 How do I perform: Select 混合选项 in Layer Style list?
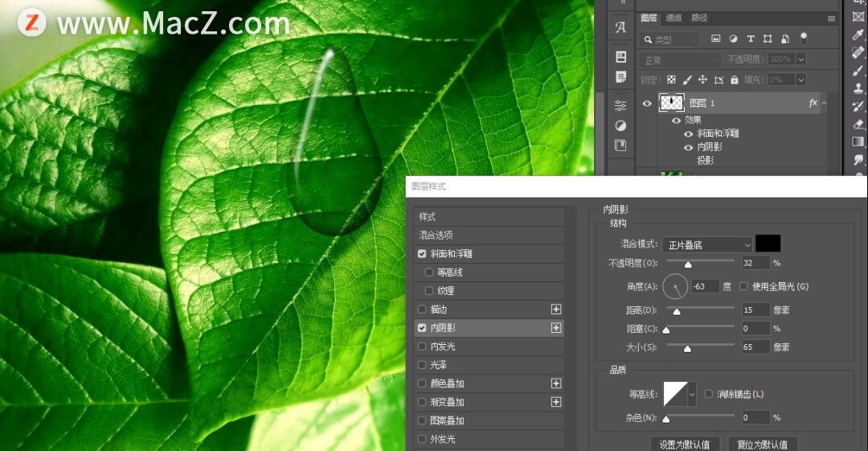(x=489, y=235)
